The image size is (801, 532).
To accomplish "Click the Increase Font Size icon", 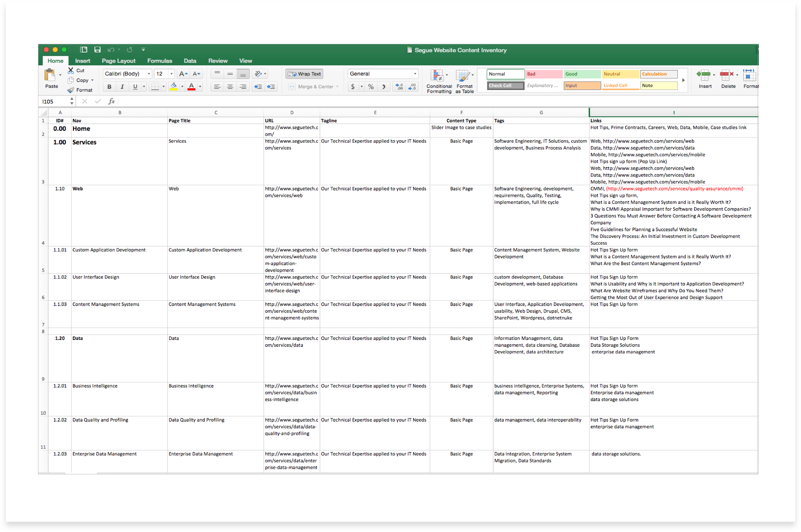I will coord(183,73).
